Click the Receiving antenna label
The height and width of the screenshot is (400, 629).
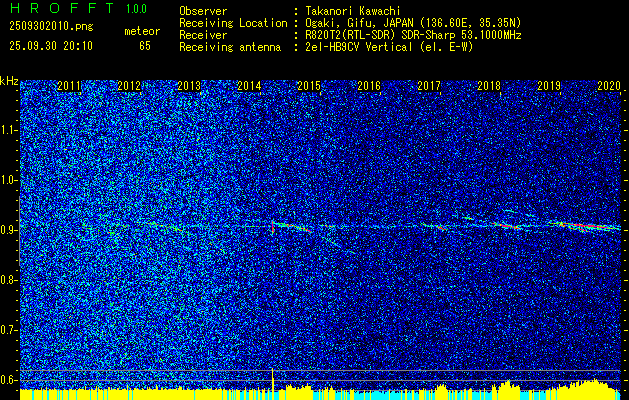pos(230,47)
